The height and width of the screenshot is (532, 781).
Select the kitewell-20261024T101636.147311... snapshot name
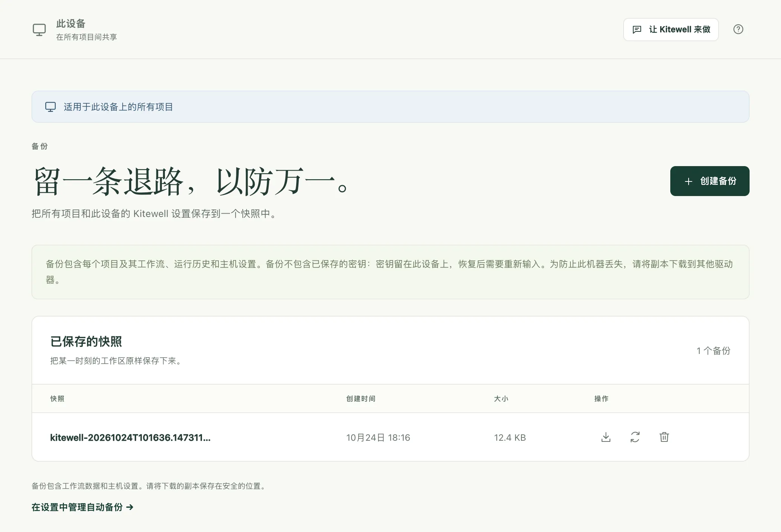pyautogui.click(x=131, y=437)
